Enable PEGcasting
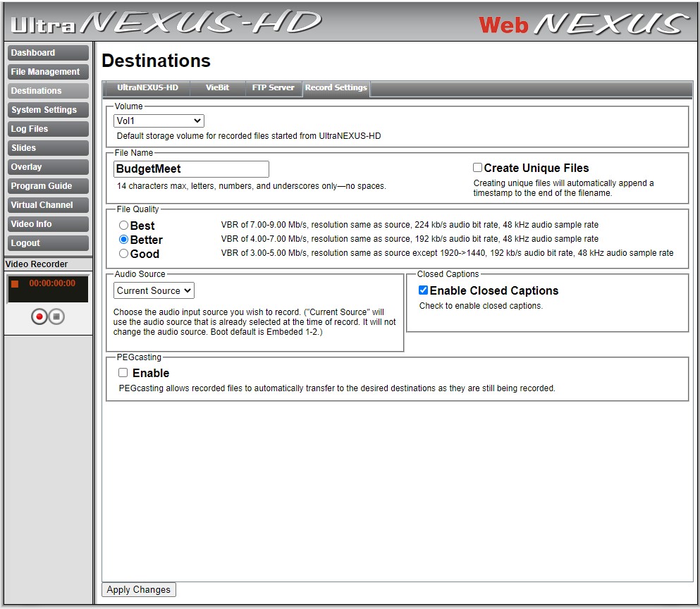 click(123, 373)
